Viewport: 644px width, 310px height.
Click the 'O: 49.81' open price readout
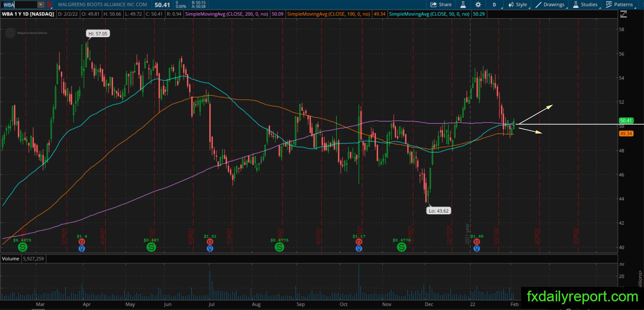91,14
